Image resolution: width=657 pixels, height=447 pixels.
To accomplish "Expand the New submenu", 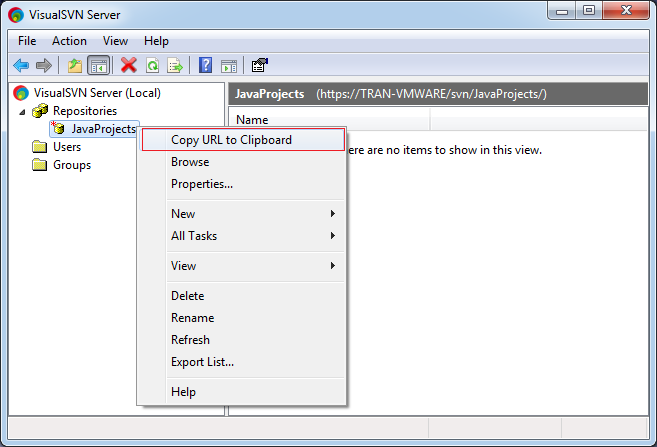I will tap(243, 214).
